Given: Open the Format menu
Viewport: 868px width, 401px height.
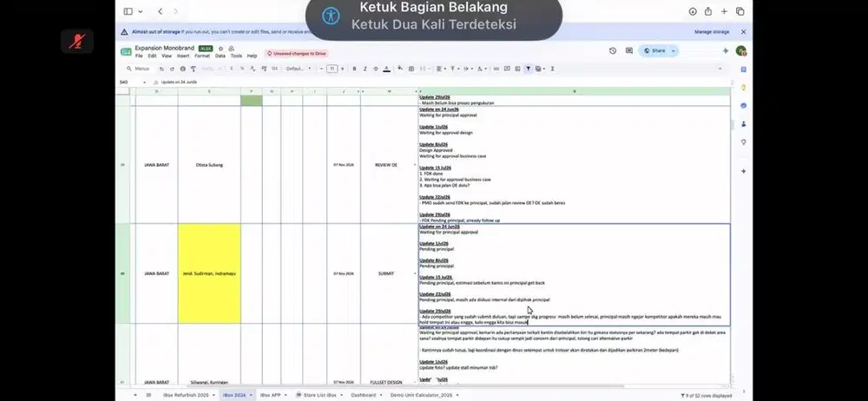Looking at the screenshot, I should [202, 56].
